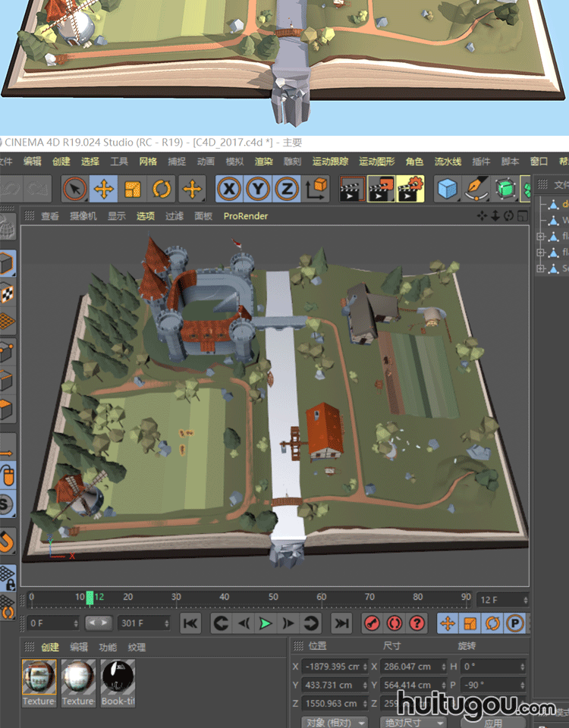Open the Edit Render Settings icon
The width and height of the screenshot is (569, 728).
click(410, 189)
